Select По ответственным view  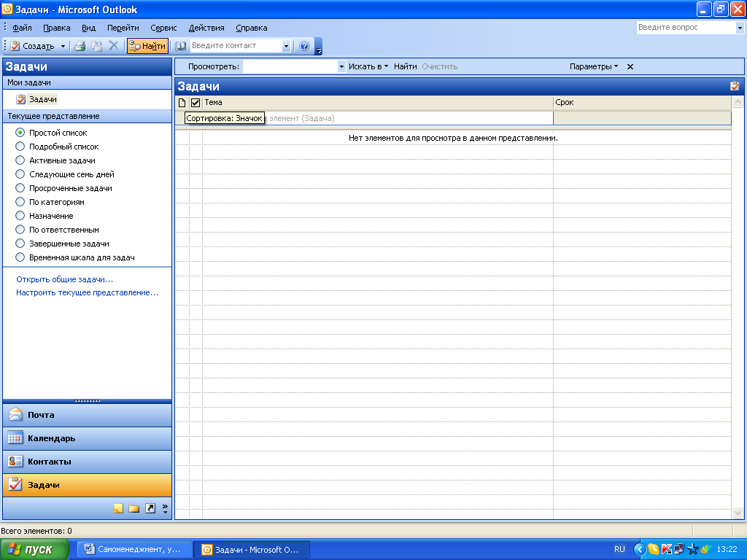click(20, 230)
